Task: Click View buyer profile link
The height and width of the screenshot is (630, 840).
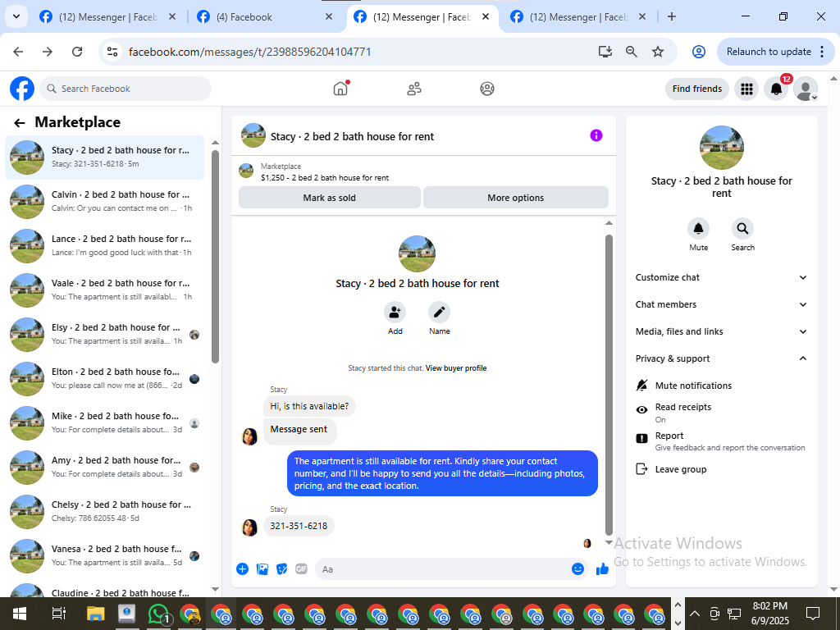Action: click(x=456, y=368)
